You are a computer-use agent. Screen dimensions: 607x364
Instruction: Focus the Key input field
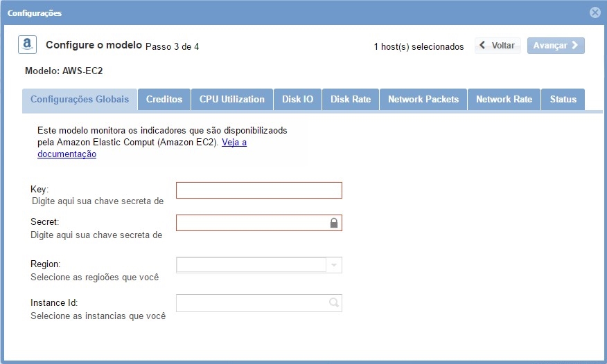pyautogui.click(x=258, y=190)
